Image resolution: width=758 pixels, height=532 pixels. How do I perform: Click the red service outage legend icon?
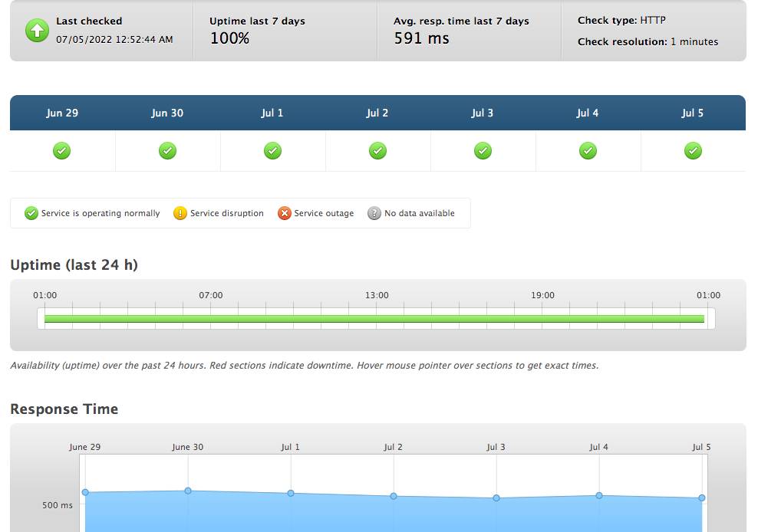pos(284,213)
